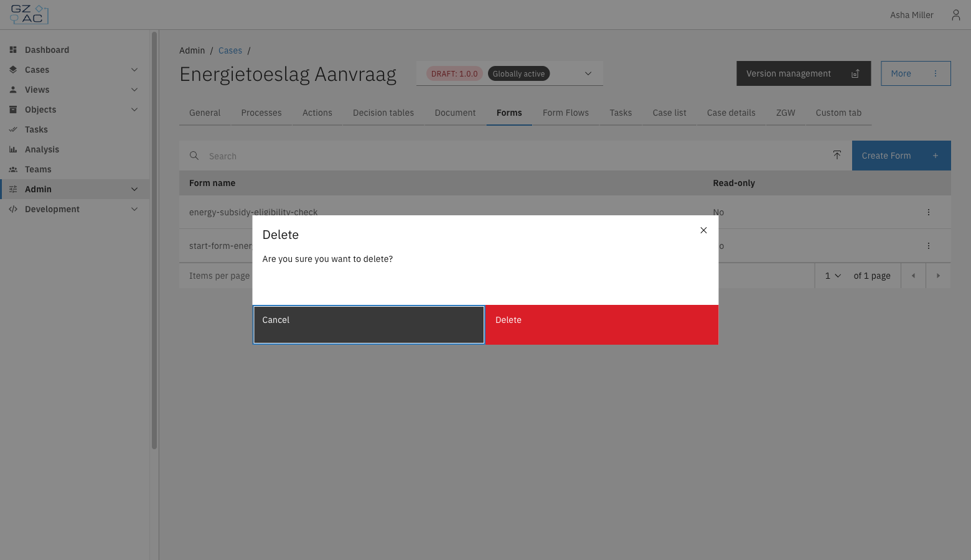
Task: Open the user profile icon
Action: [x=956, y=15]
